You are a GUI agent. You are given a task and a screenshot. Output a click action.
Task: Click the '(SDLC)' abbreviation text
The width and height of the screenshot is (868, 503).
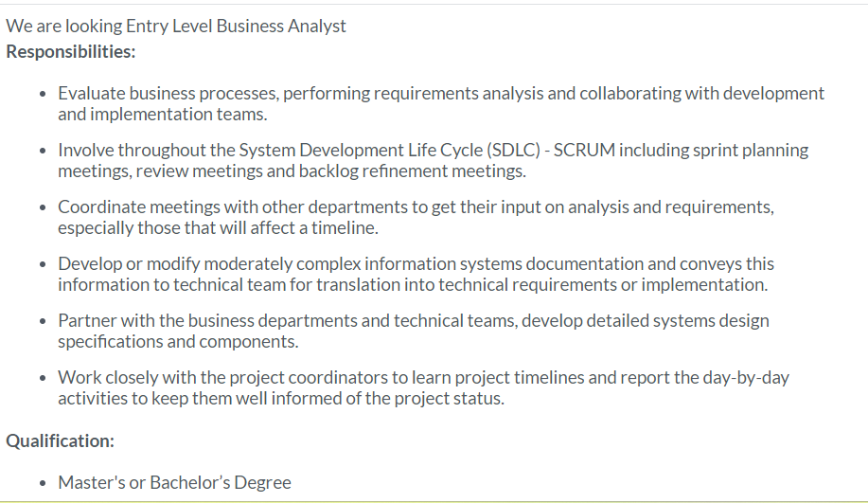512,151
